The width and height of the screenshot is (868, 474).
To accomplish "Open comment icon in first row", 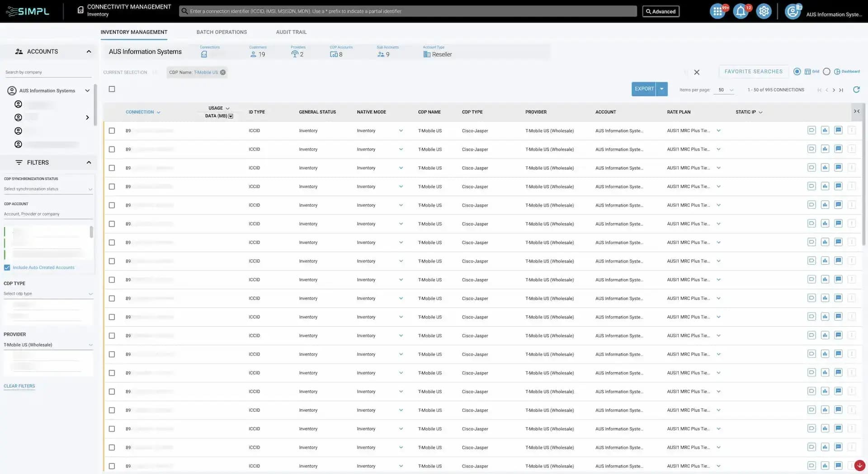I will pos(838,130).
